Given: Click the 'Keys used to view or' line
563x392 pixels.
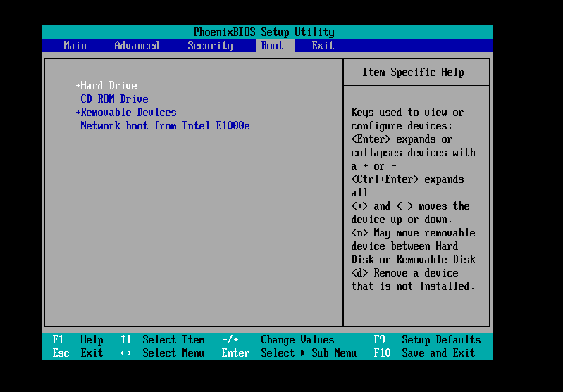Looking at the screenshot, I should pyautogui.click(x=407, y=113).
